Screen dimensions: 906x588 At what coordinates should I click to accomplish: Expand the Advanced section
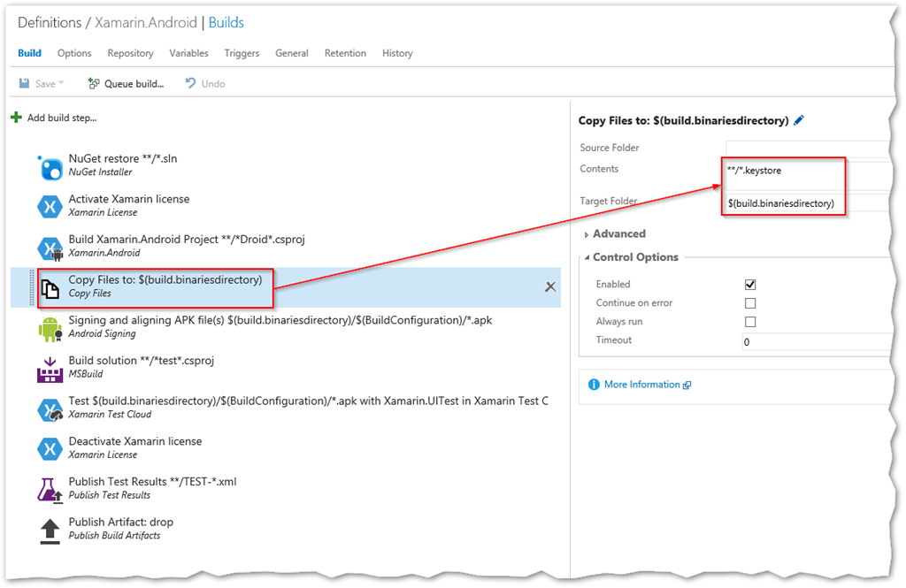tap(618, 234)
